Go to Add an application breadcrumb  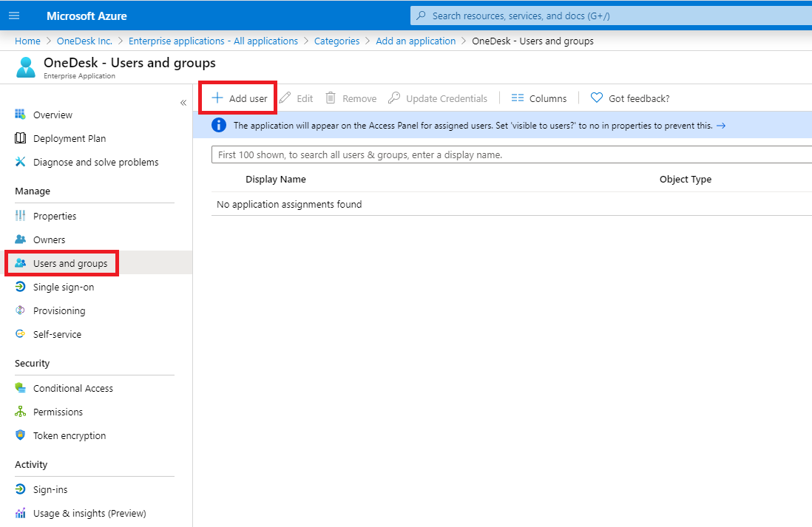coord(416,41)
